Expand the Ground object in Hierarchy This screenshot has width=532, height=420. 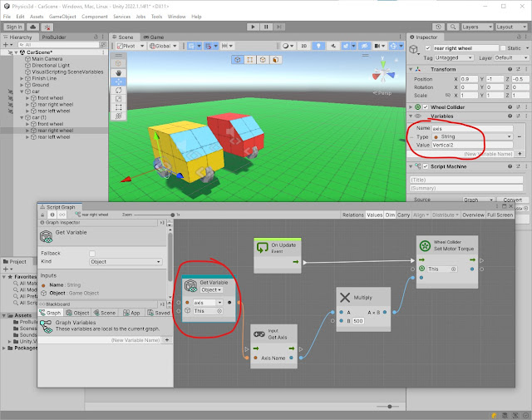(x=22, y=85)
